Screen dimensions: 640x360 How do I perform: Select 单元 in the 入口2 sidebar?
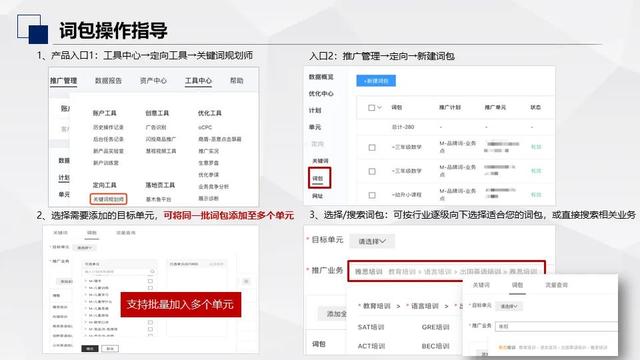point(315,127)
